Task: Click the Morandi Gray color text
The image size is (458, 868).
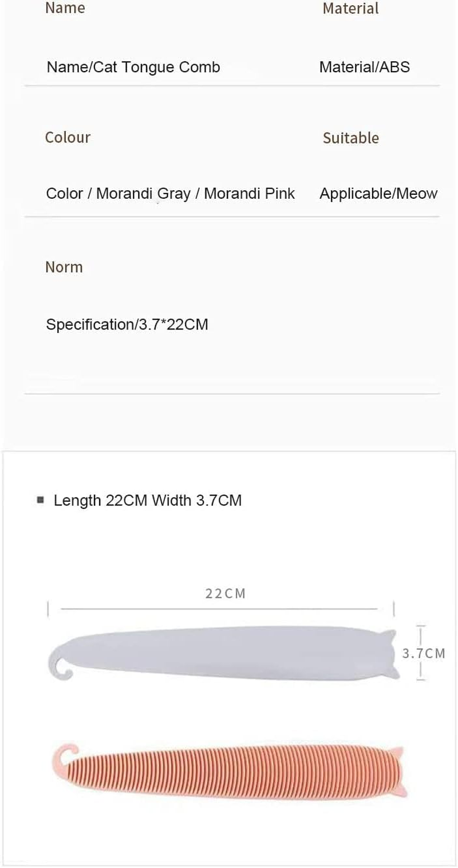Action: point(143,194)
